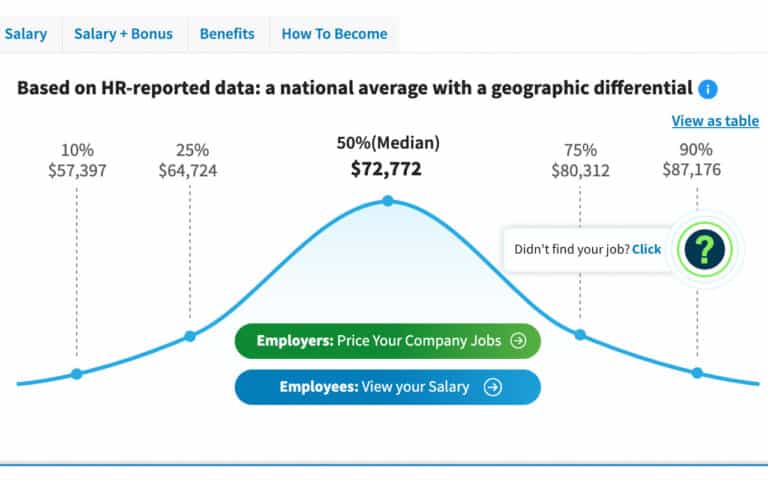Select the 75% percentile point on curve
The image size is (768, 480).
click(x=580, y=334)
